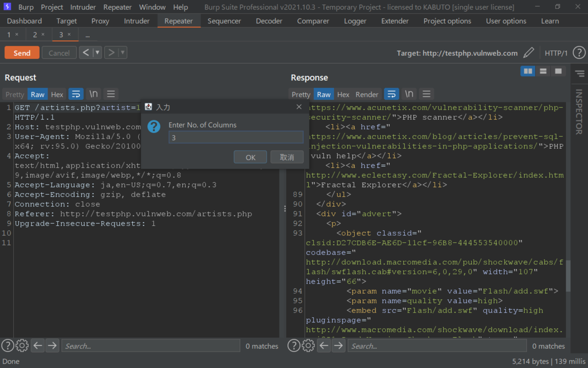Switch to the Extender tab
Screen dimensions: 588x368
point(395,21)
